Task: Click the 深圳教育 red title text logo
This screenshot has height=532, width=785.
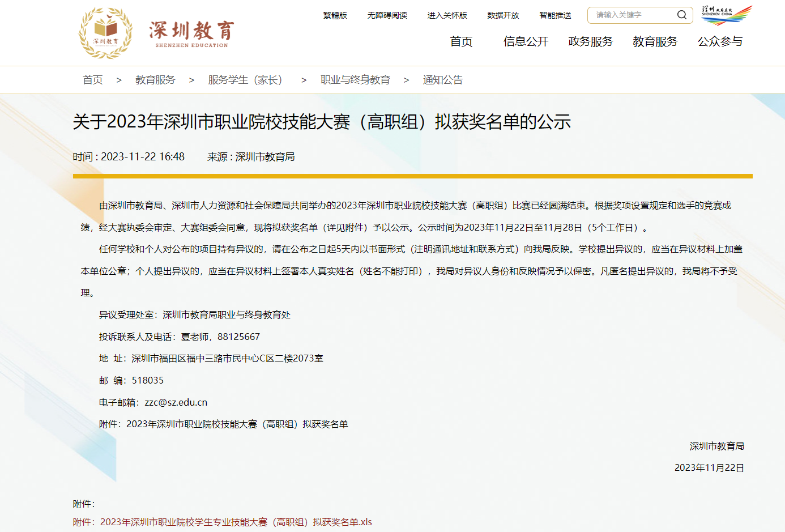Action: coord(191,33)
